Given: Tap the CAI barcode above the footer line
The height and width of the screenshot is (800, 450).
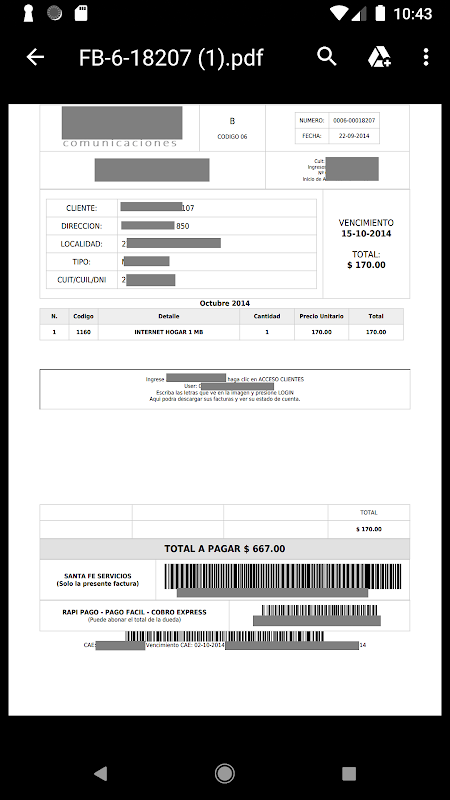Looking at the screenshot, I should (224, 636).
